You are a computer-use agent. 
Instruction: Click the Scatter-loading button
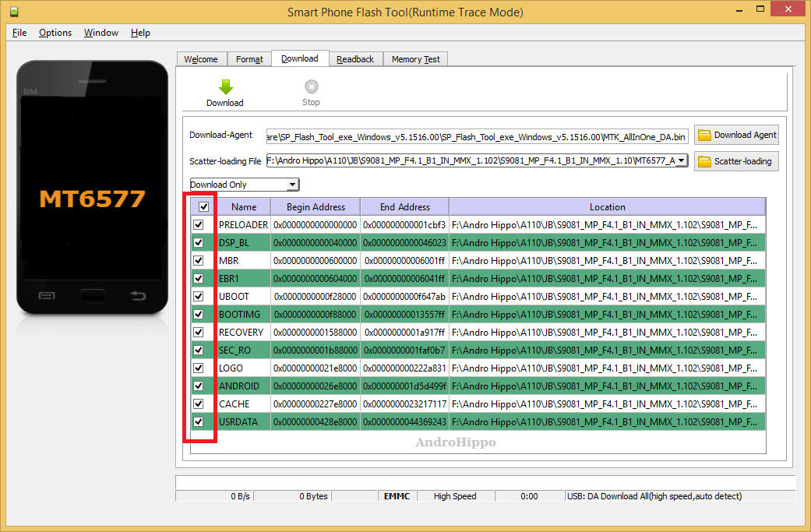click(x=735, y=161)
